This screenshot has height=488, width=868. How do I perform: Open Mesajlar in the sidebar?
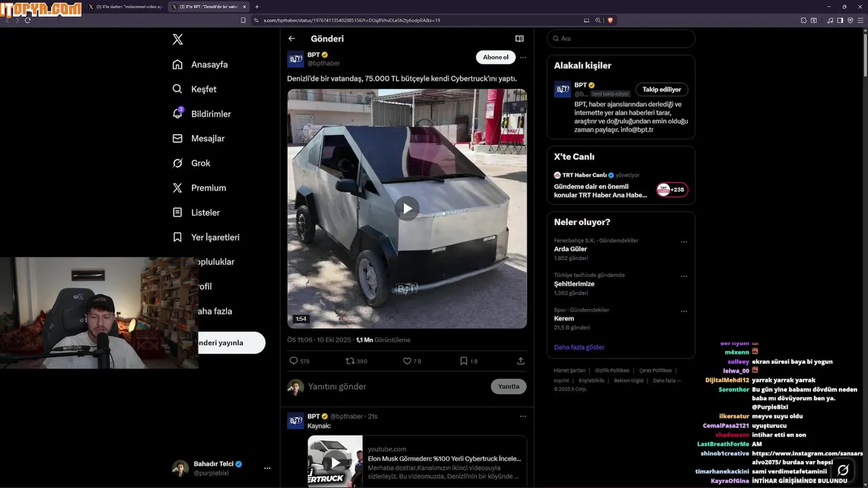(198, 138)
